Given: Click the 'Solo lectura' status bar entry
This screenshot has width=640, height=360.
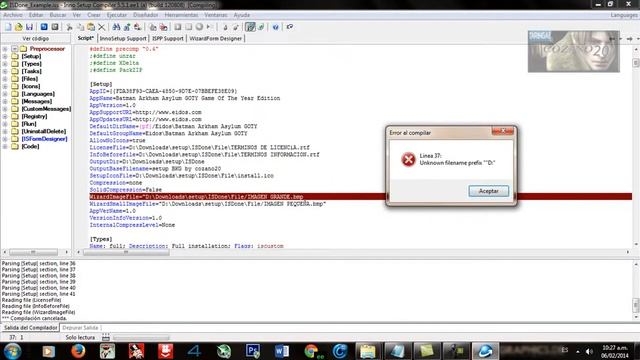Looking at the screenshot, I should 80,338.
